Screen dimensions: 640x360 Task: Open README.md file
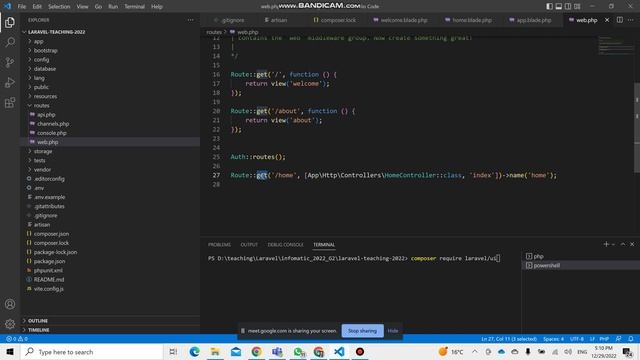[x=49, y=280]
